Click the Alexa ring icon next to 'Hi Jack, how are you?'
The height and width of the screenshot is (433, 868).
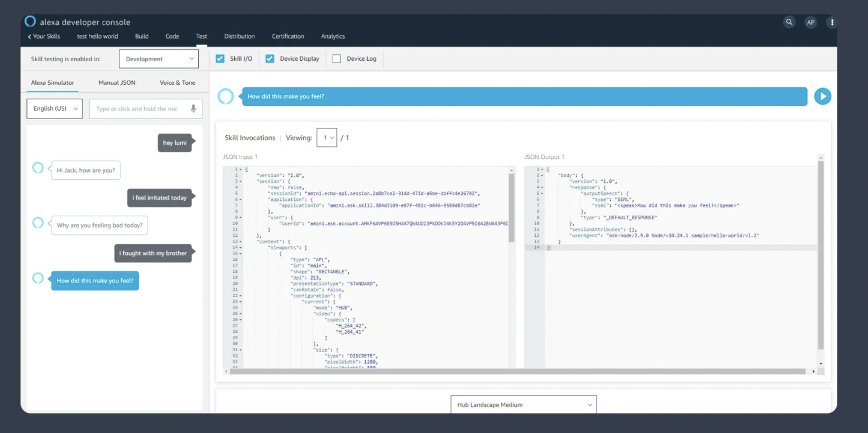[x=38, y=168]
